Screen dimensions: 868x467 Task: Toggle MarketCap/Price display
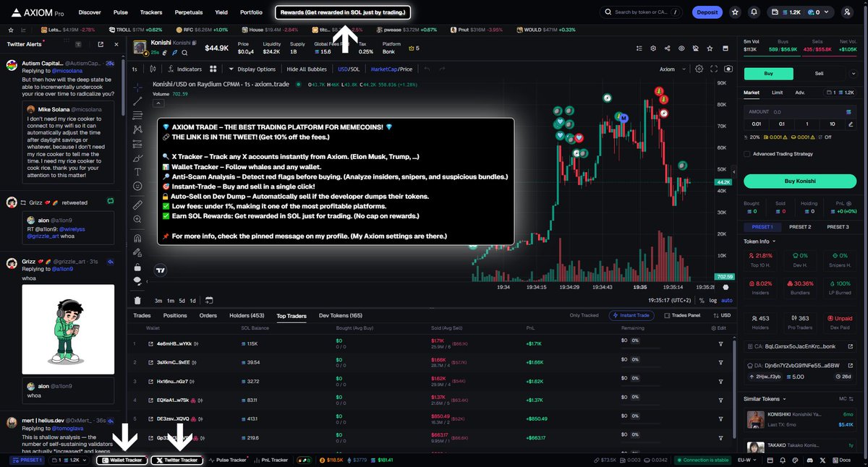391,69
